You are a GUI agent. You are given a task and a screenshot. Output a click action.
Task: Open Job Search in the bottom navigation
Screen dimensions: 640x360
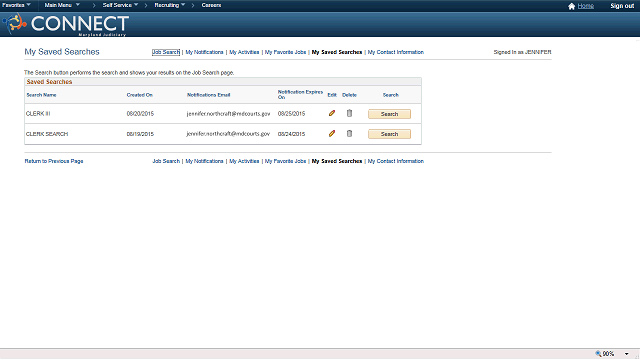(166, 161)
